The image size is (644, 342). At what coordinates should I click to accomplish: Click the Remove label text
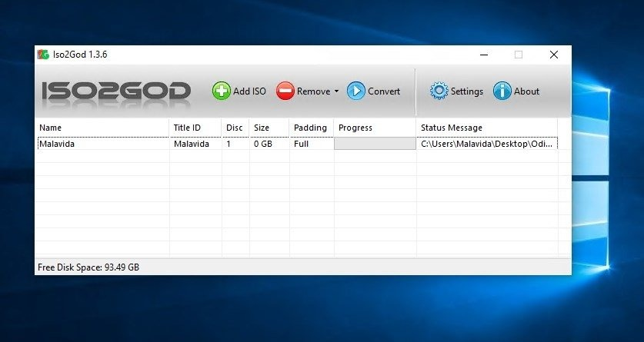314,91
